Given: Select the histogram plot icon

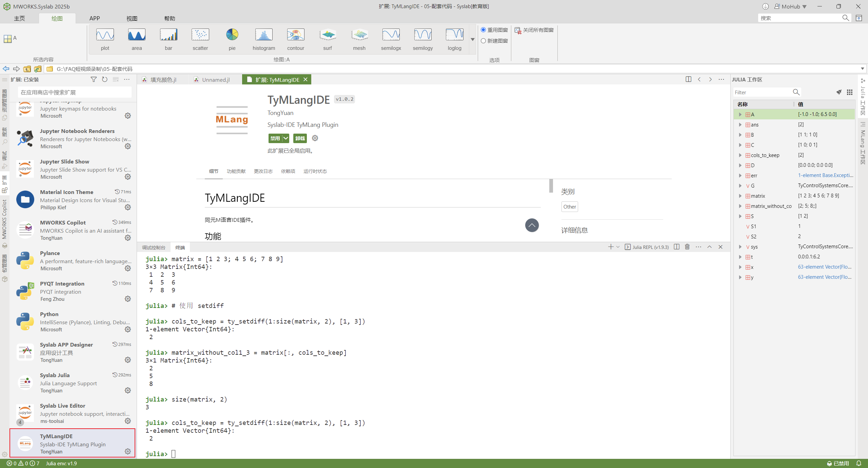Looking at the screenshot, I should click(264, 39).
